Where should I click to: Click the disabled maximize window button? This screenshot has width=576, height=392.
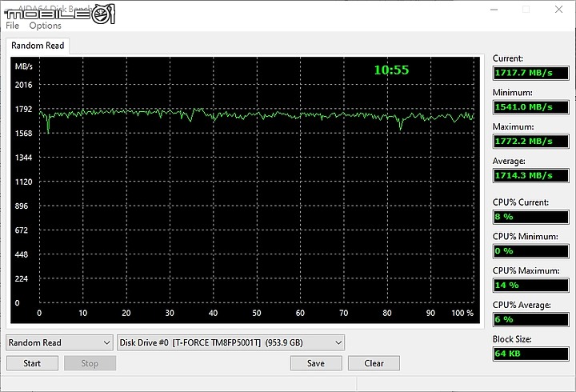[526, 9]
